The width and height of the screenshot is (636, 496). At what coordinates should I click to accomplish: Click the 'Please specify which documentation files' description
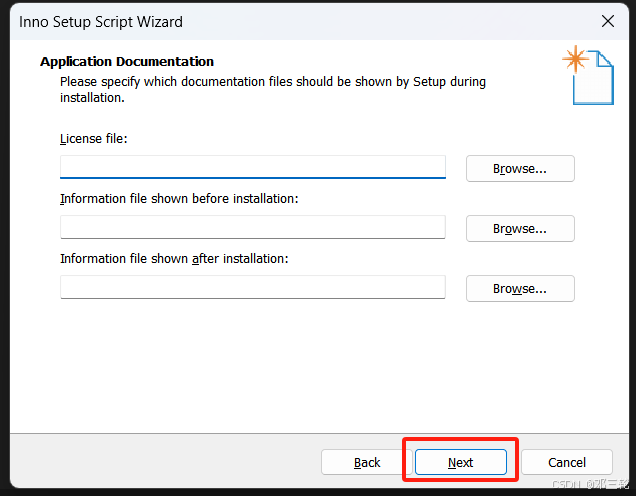273,90
